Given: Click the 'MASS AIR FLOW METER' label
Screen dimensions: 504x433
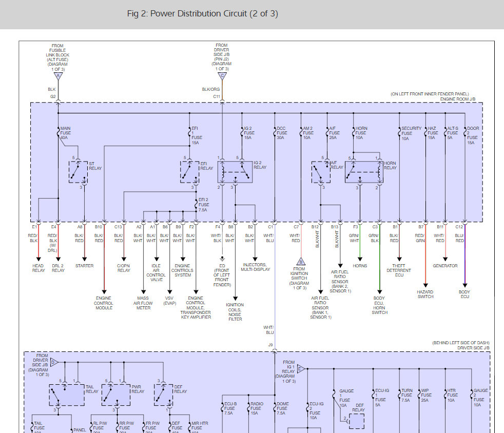Looking at the screenshot, I should pos(143,303).
